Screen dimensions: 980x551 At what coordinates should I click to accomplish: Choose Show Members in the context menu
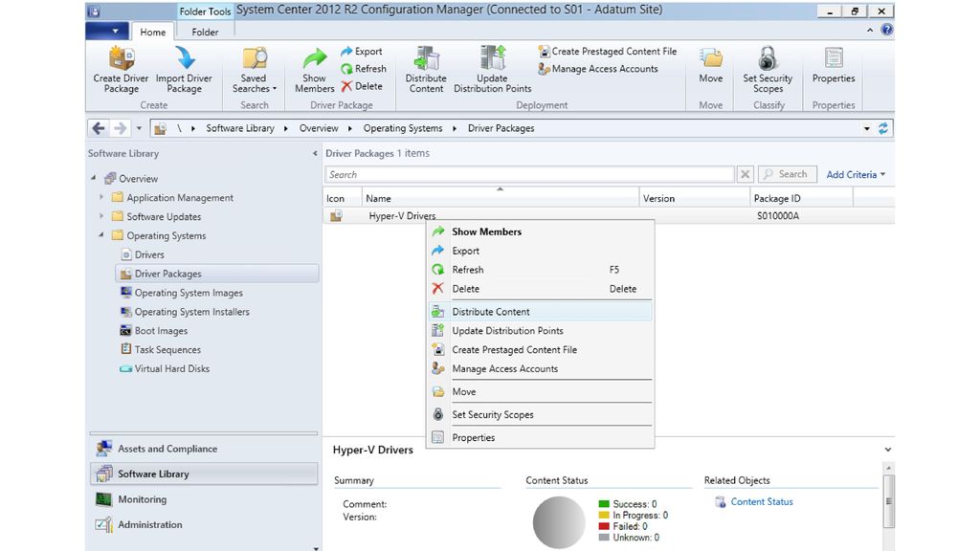540,231
